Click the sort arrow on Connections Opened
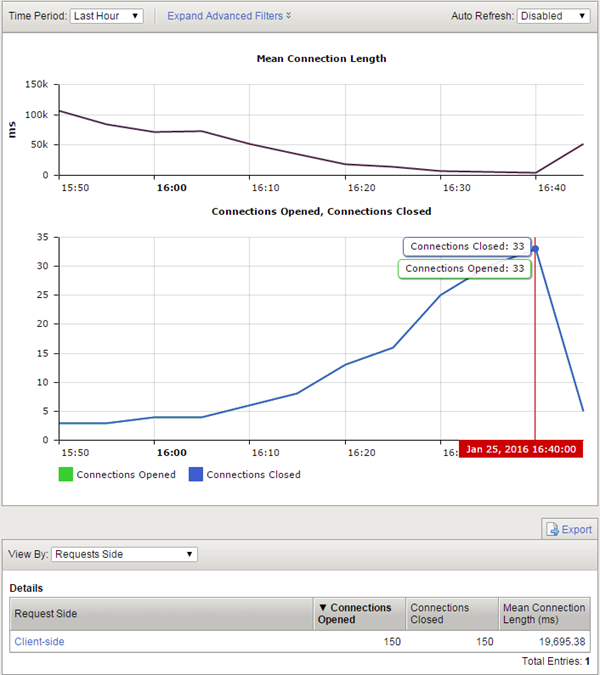Screen dimensions: 600x675 [x=322, y=607]
